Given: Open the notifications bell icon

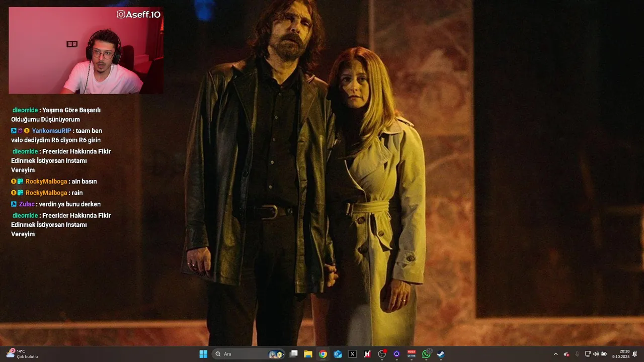Looking at the screenshot, I should click(x=635, y=354).
